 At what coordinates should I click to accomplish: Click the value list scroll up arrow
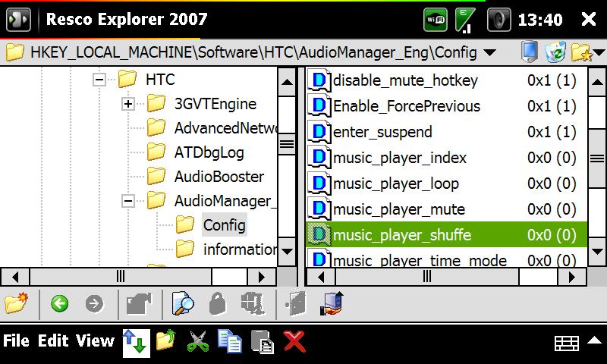coord(597,82)
